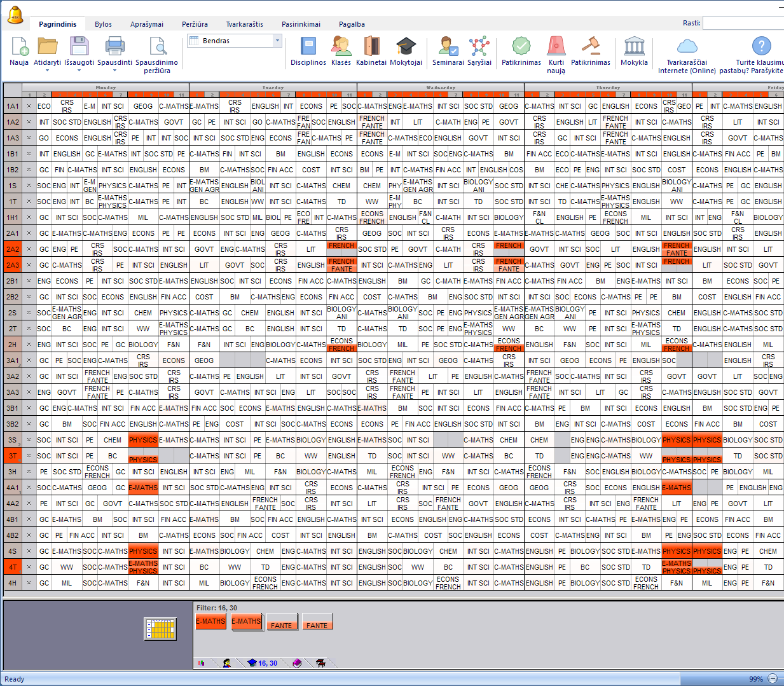Click the zoom out minus button
Viewport: 784px width, 686px height.
pos(772,678)
